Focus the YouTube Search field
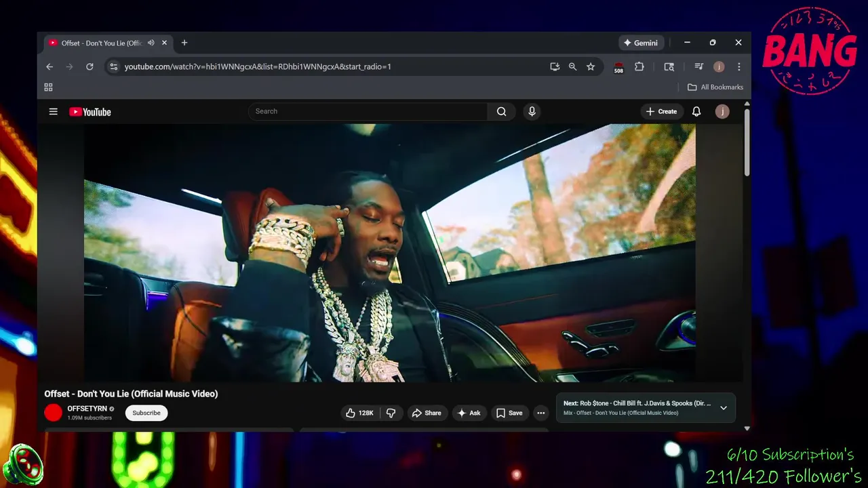Viewport: 868px width, 488px height. pos(368,111)
